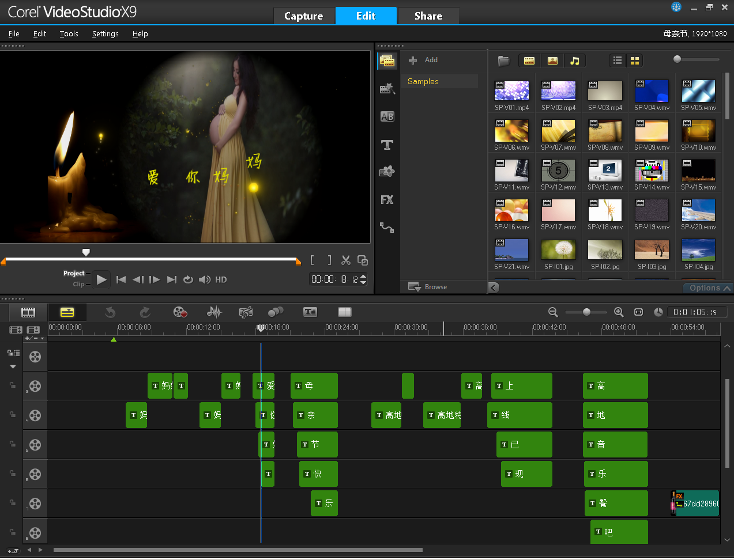The width and height of the screenshot is (734, 560).
Task: Toggle showing audio files in library
Action: pos(575,60)
